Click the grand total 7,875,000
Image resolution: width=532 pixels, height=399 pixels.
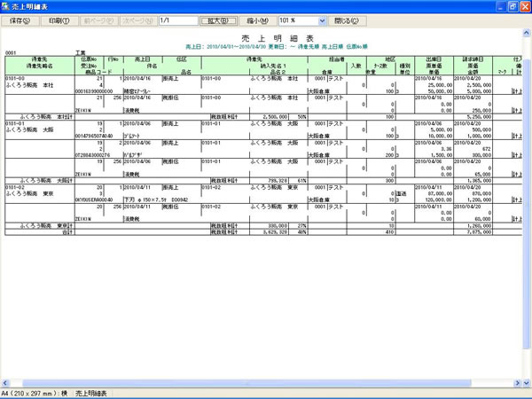pyautogui.click(x=479, y=232)
